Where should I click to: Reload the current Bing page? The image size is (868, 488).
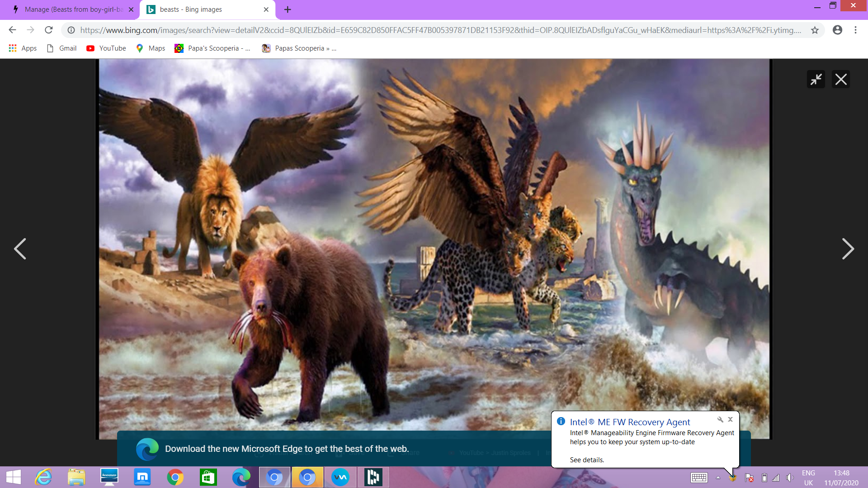click(x=49, y=30)
